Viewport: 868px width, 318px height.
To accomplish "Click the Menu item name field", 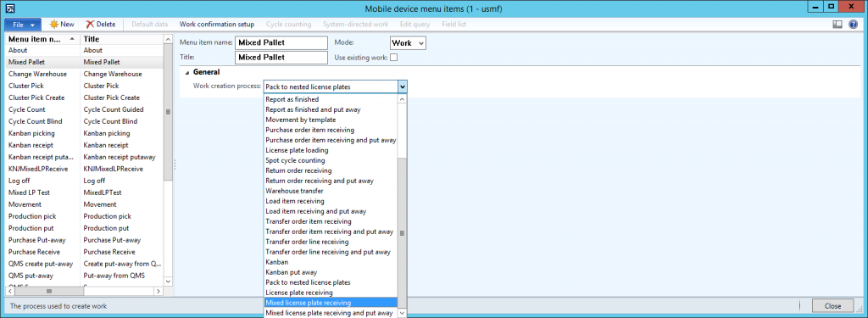I will (282, 43).
